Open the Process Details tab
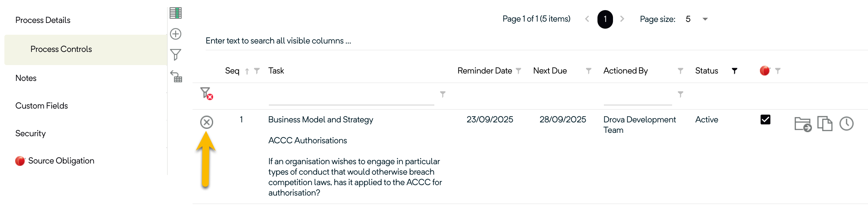The width and height of the screenshot is (868, 207). coord(43,20)
